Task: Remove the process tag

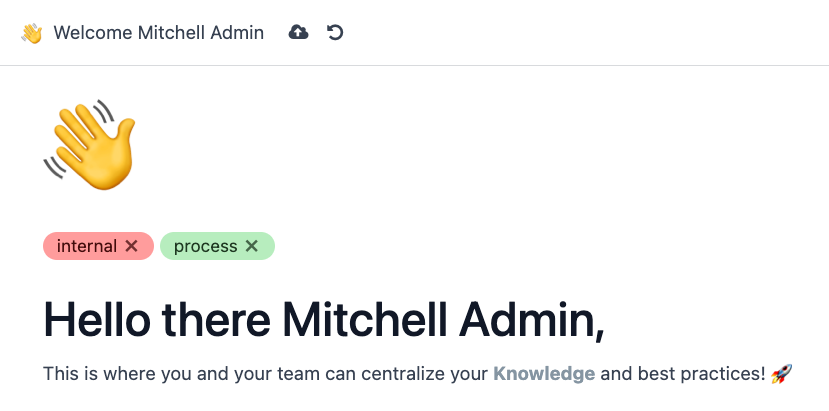Action: [252, 246]
